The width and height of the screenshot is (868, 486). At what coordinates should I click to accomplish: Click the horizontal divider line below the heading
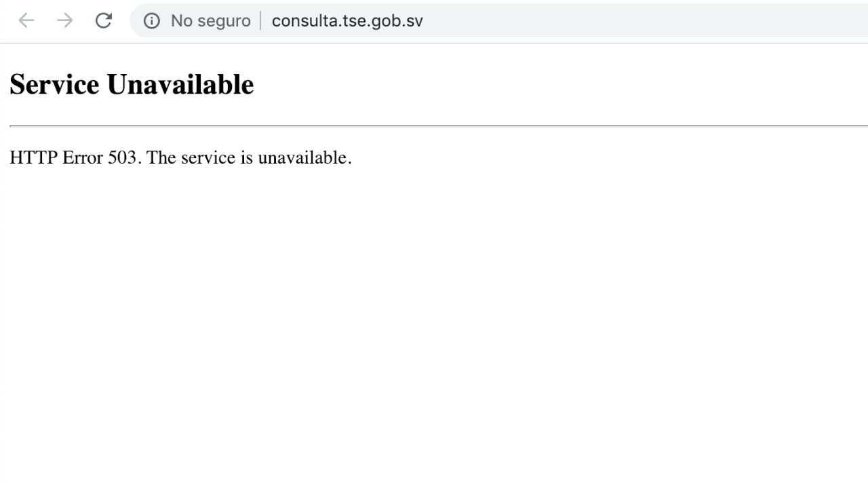pos(439,126)
